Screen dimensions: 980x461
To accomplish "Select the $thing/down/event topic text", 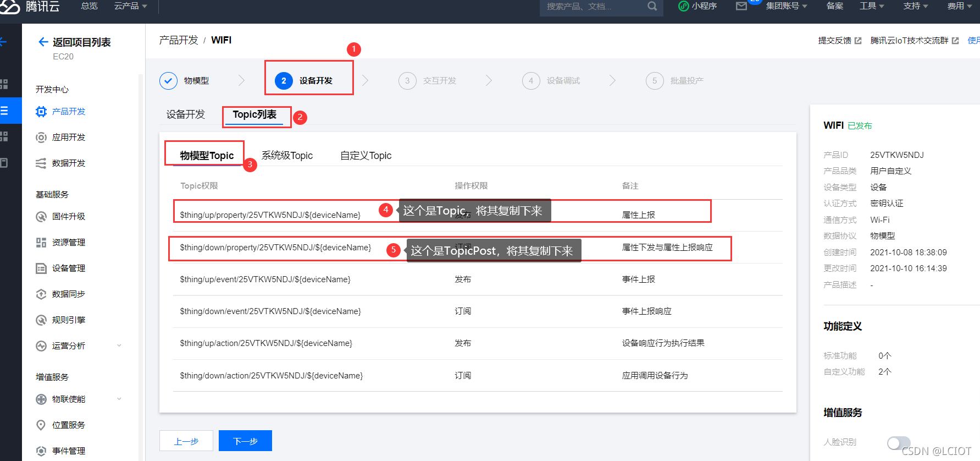I will (270, 311).
